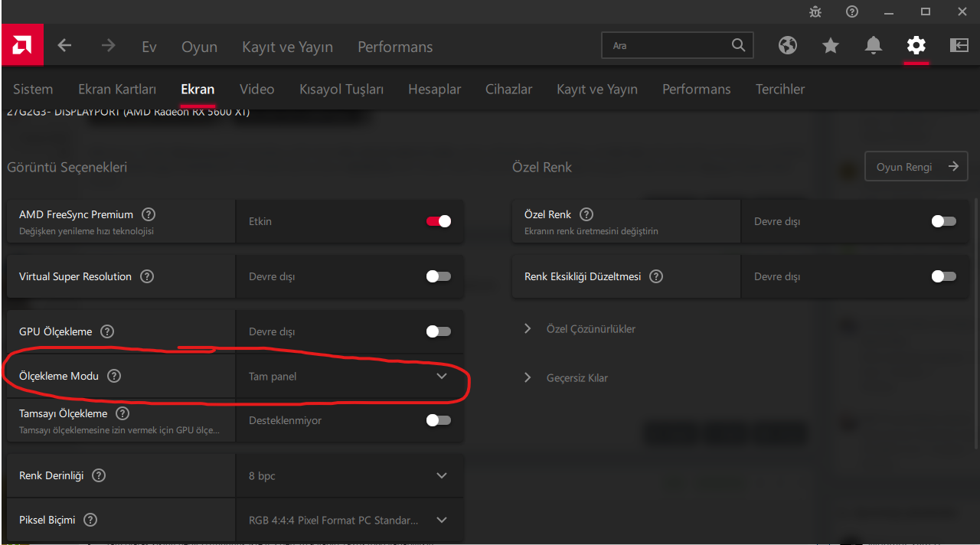
Task: Show help for Tamsayı Ölçekleme
Action: point(122,413)
